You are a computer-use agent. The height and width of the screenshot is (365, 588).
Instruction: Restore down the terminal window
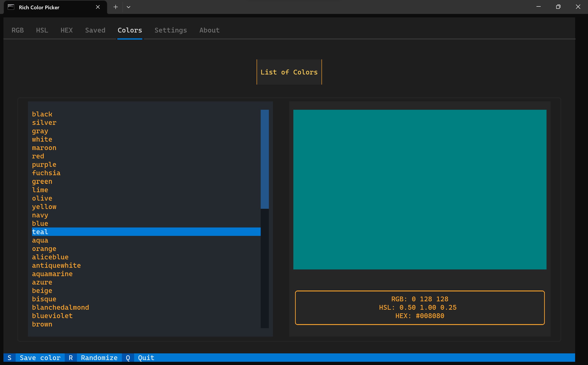(558, 7)
